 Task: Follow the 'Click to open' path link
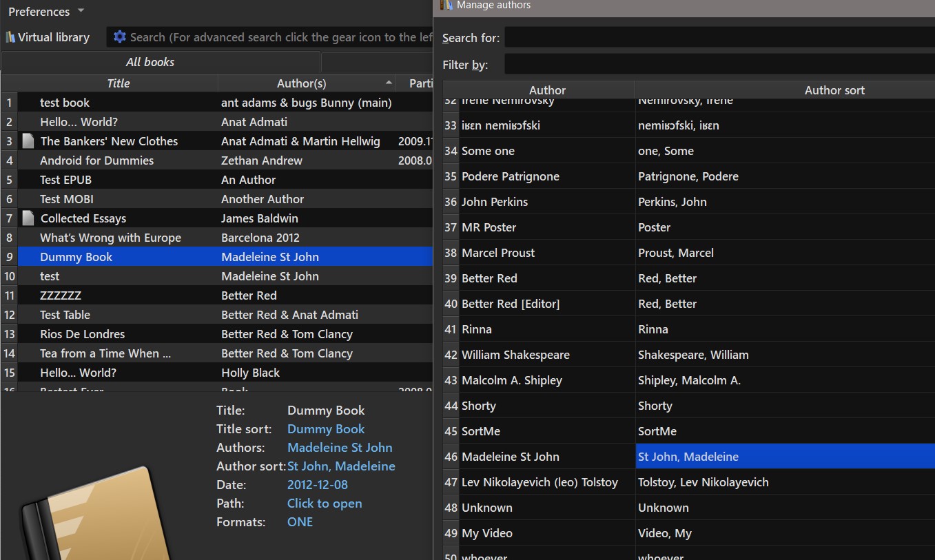[325, 504]
